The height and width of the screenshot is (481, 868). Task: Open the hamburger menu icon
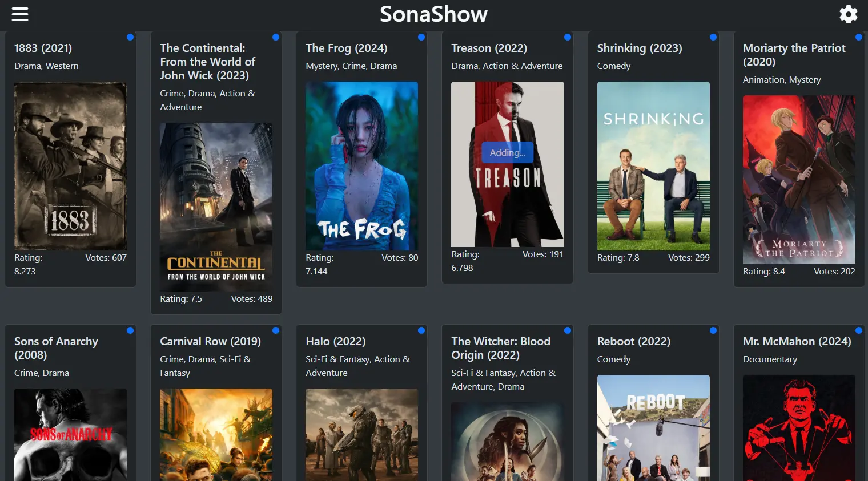pos(20,14)
